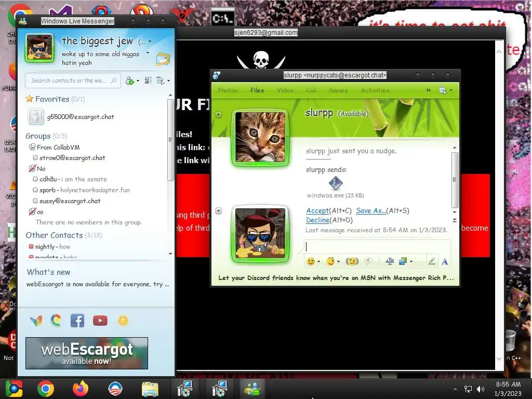The width and height of the screenshot is (532, 399).
Task: Open the emoticon dropdown arrow
Action: pos(318,262)
